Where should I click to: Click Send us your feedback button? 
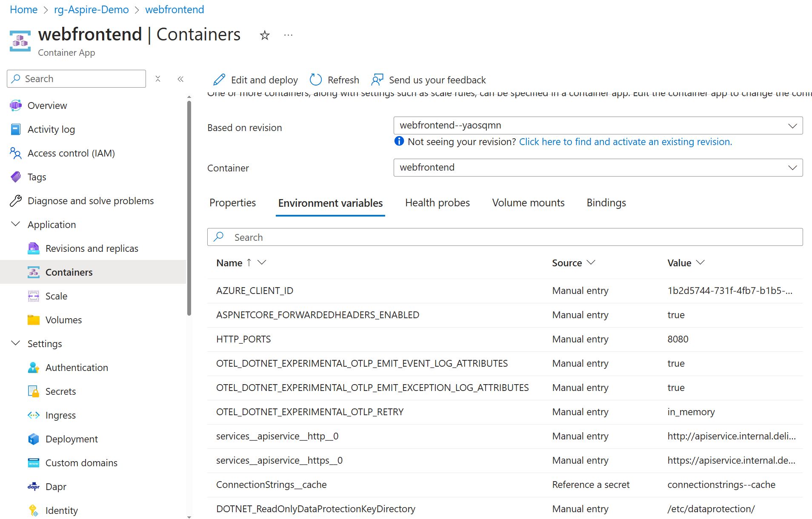click(x=428, y=80)
